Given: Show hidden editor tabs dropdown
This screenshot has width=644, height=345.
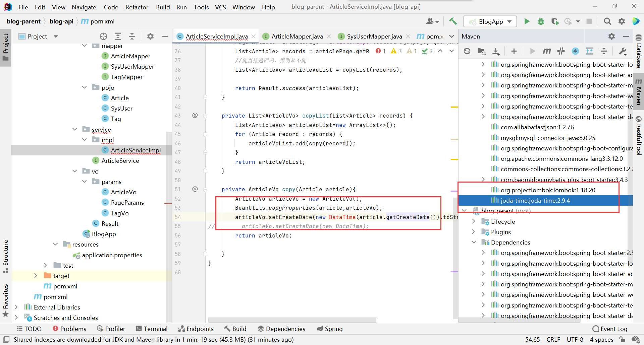Looking at the screenshot, I should pos(451,36).
